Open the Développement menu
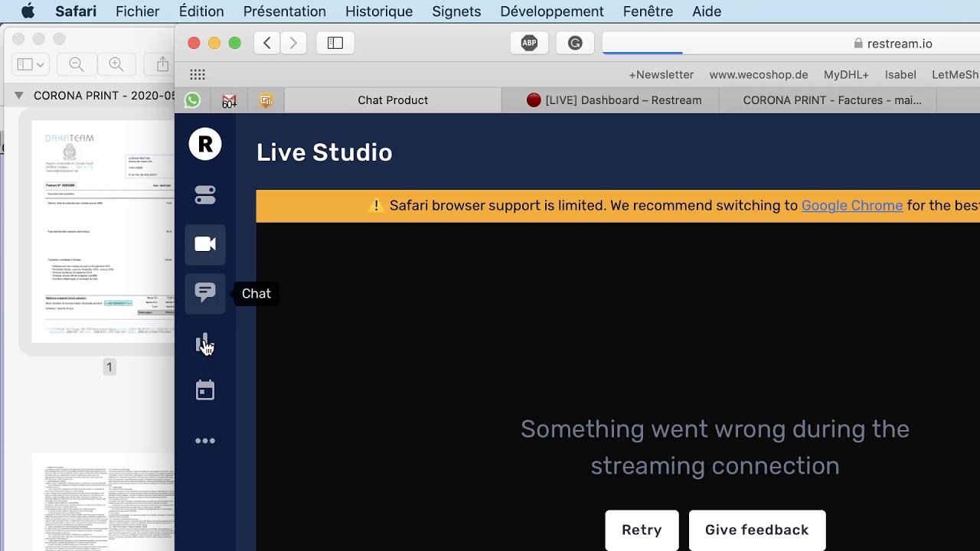The width and height of the screenshot is (980, 551). coord(552,11)
